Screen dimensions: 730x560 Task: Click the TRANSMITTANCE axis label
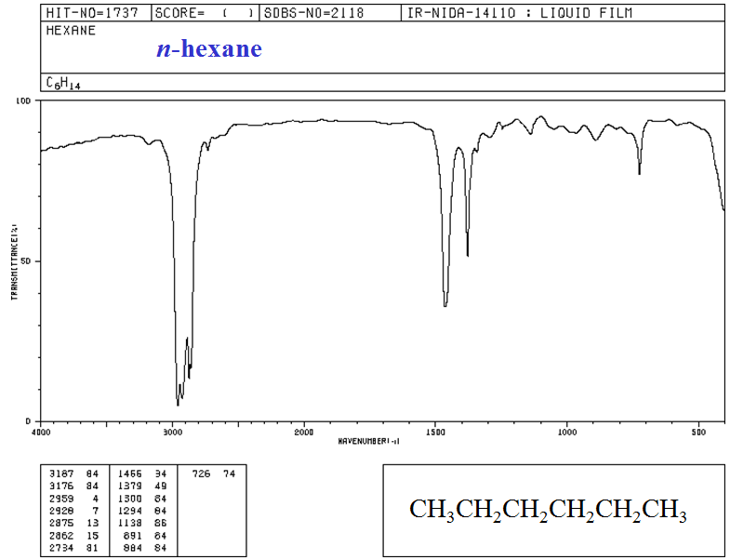(15, 261)
